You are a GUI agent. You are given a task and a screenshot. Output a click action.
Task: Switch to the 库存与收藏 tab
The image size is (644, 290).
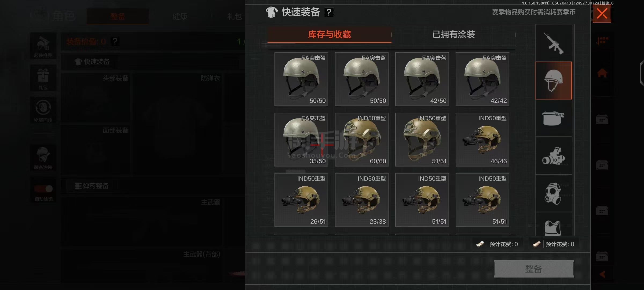[330, 34]
